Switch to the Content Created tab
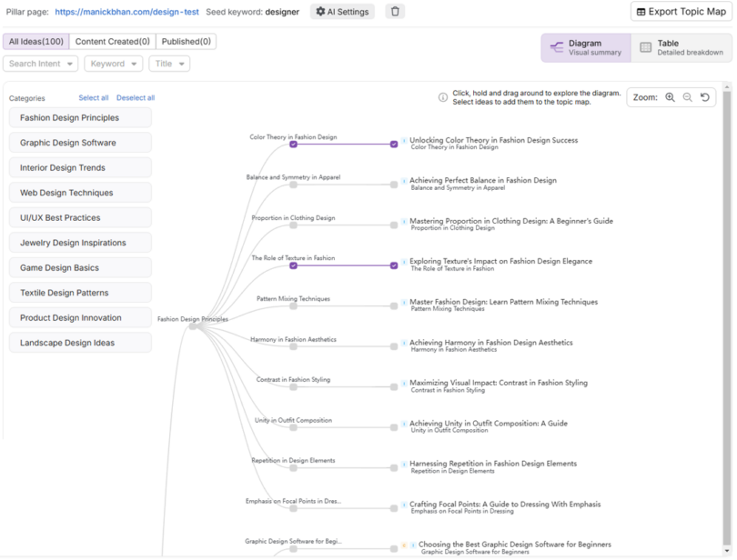Viewport: 737px width, 560px height. pyautogui.click(x=112, y=40)
